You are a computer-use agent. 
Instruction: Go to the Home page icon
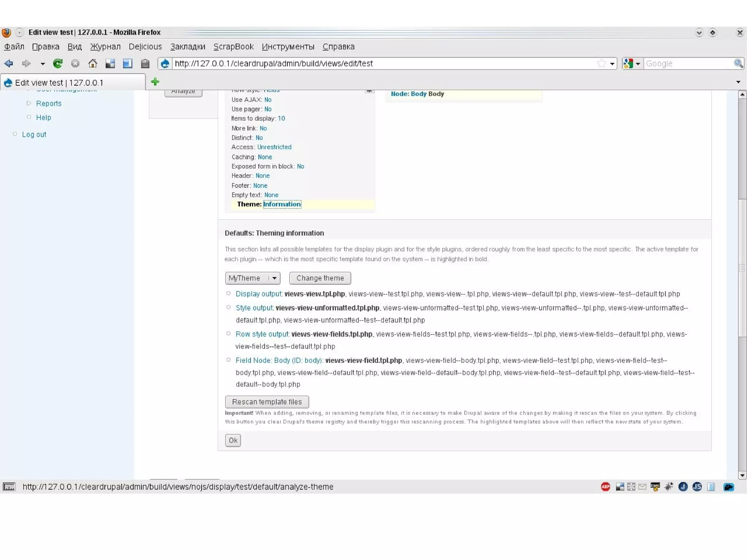point(93,63)
